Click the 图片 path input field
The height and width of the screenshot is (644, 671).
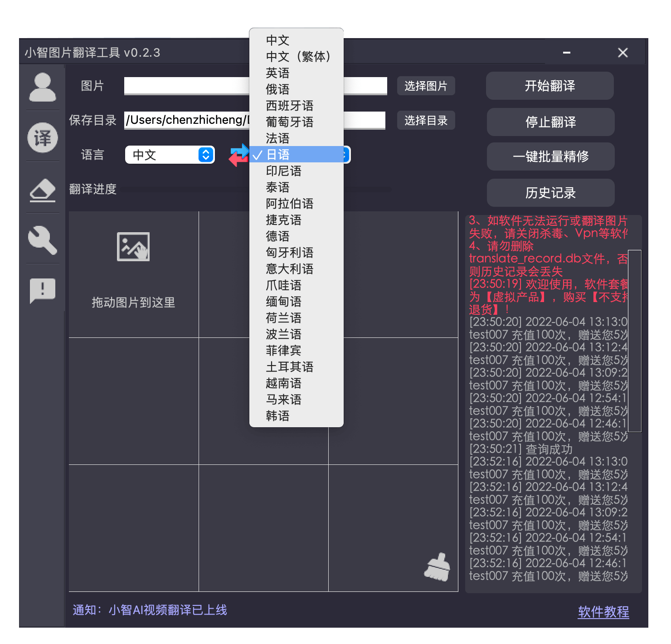click(x=256, y=86)
